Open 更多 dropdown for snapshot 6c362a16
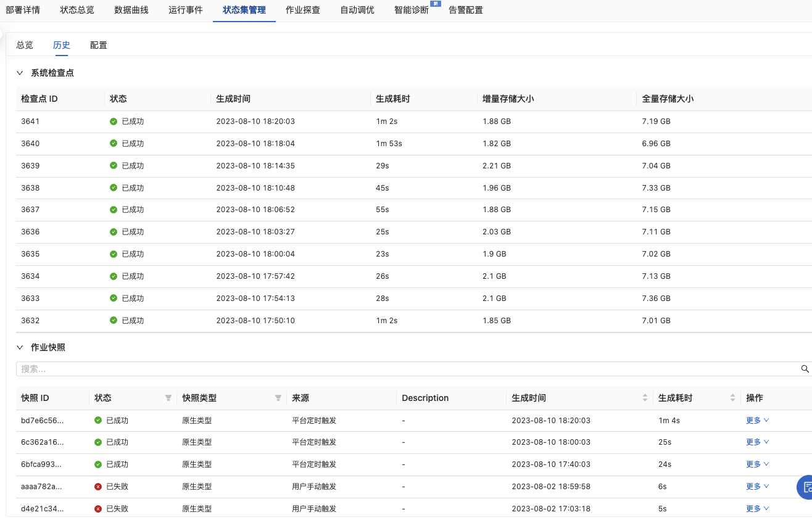812x520 pixels. pyautogui.click(x=758, y=442)
